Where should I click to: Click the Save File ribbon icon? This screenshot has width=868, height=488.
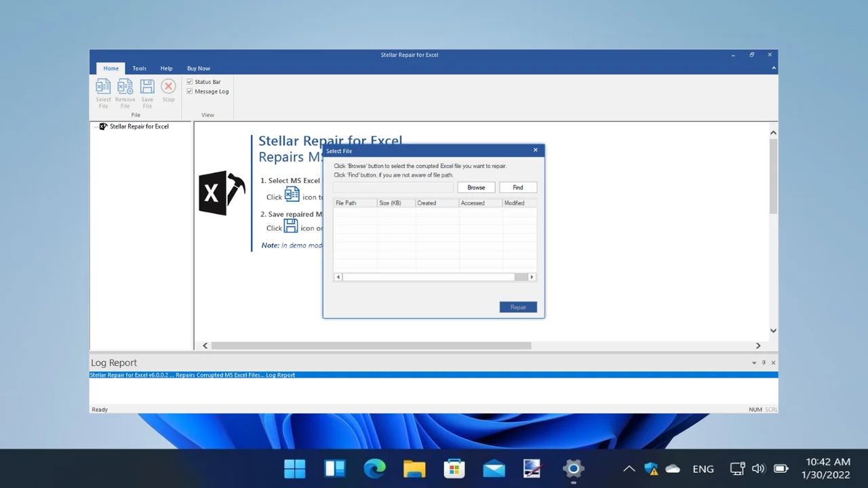147,94
